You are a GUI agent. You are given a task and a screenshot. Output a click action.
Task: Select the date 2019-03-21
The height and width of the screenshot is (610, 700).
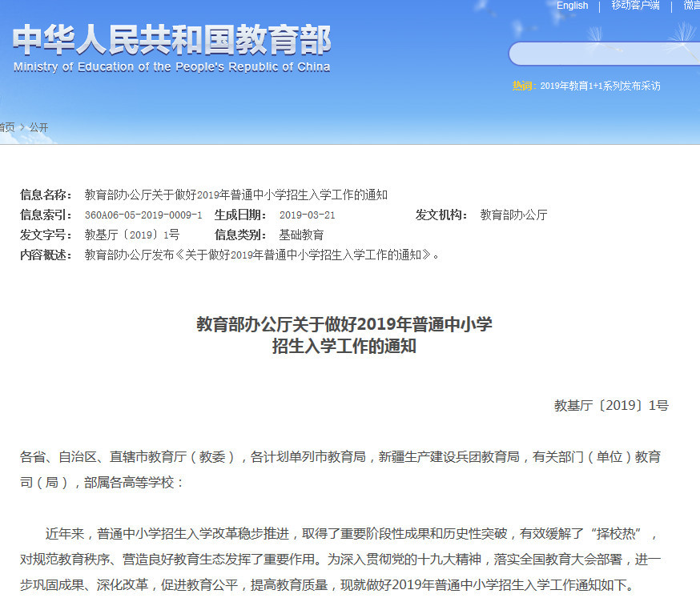(x=307, y=215)
